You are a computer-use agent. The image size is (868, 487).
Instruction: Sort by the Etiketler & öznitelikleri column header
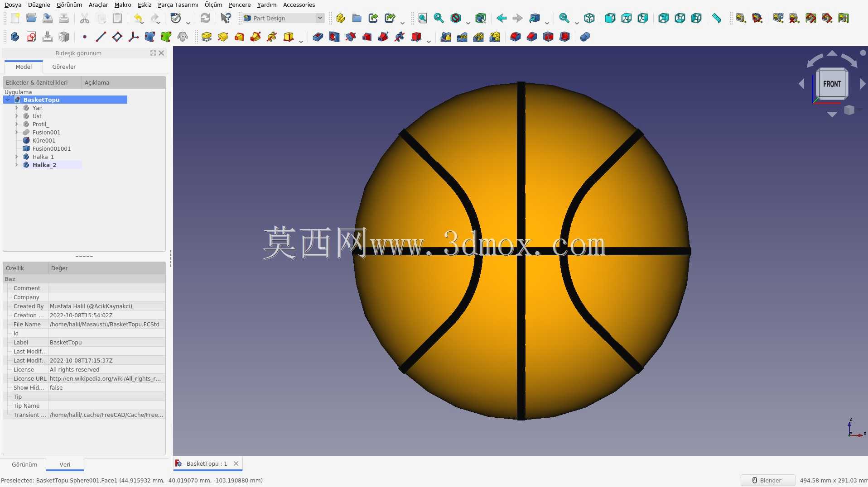[x=43, y=82]
